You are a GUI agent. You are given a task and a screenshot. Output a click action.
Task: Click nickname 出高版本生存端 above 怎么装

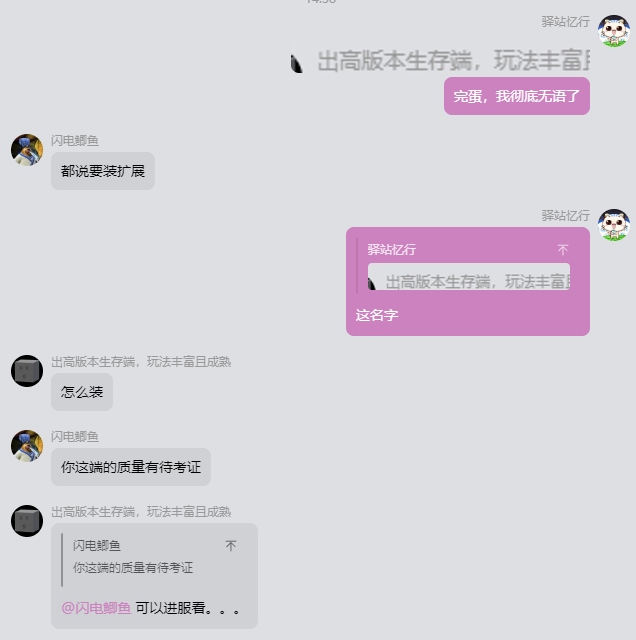click(141, 362)
